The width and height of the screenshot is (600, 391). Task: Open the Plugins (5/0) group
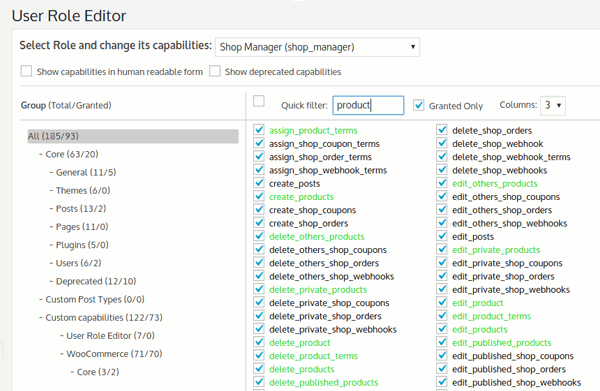(82, 245)
